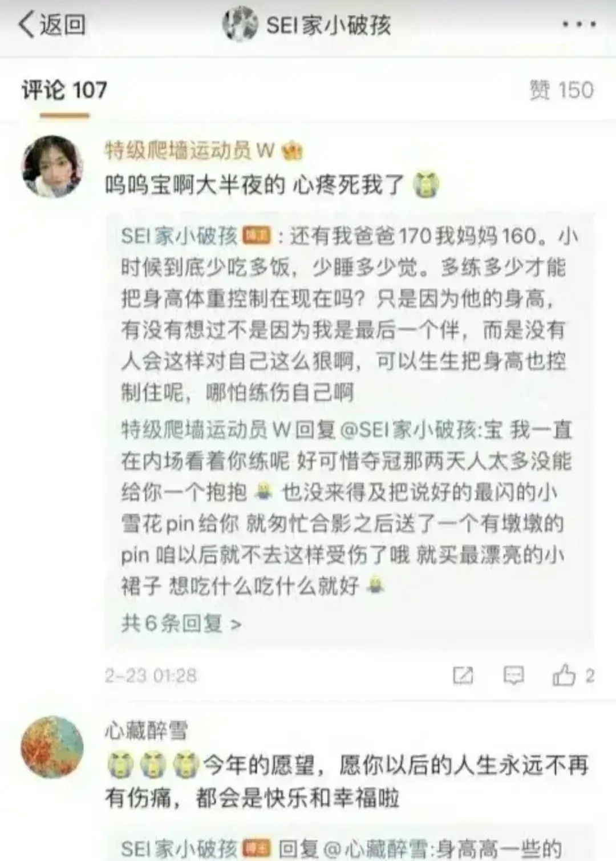Tap the small avatar beside SEI家小破孩 title
This screenshot has width=616, height=861.
click(240, 24)
